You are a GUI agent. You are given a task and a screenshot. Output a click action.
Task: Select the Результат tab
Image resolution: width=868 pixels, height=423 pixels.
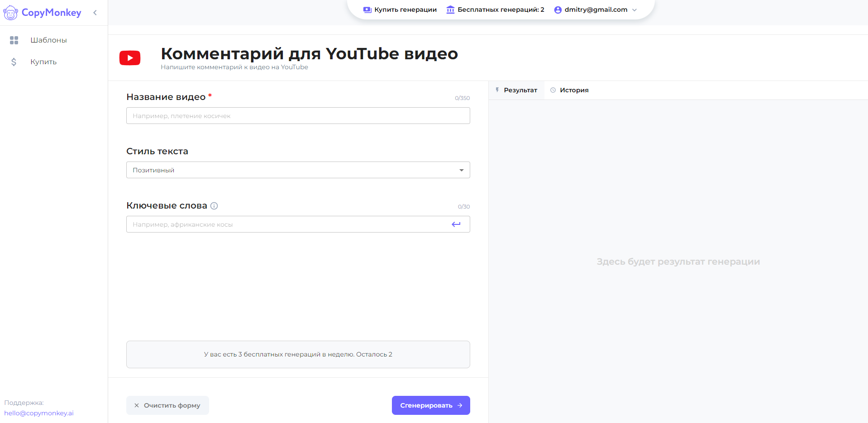click(x=516, y=90)
